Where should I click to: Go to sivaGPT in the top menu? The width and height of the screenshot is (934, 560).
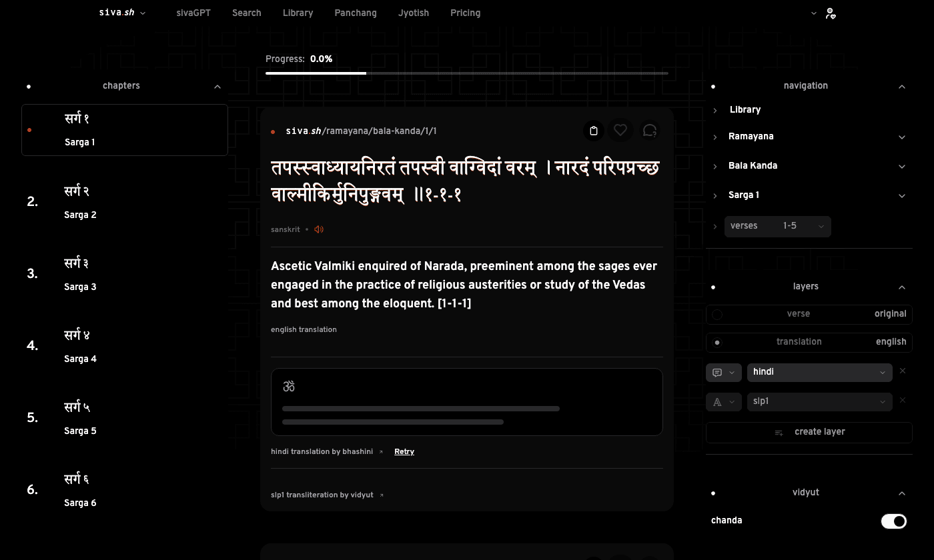point(193,13)
